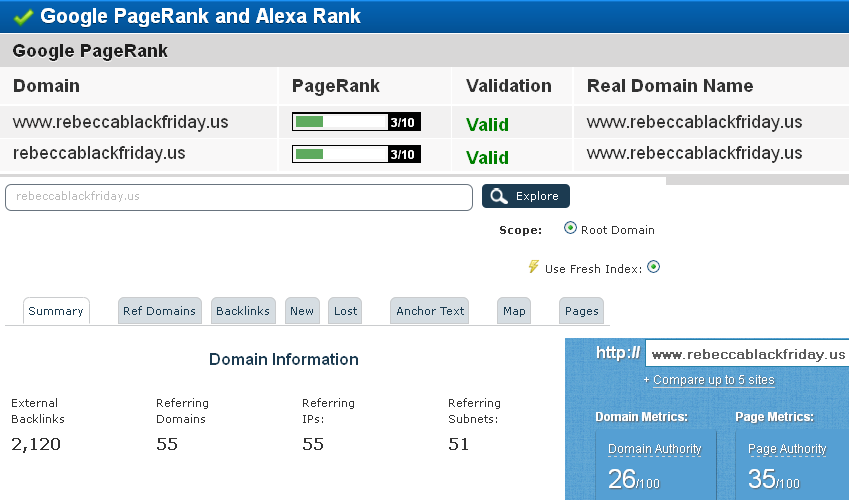The image size is (849, 500).
Task: Click the Explore button
Action: 526,196
